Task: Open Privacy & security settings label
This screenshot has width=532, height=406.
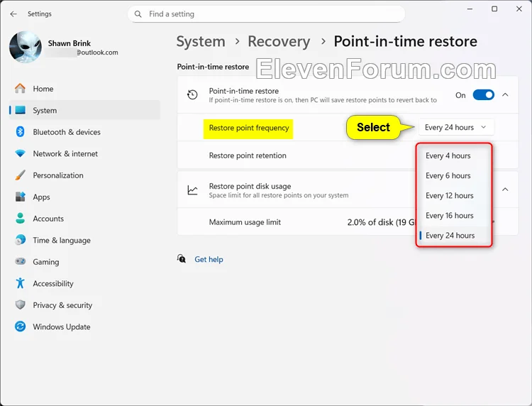Action: pyautogui.click(x=62, y=305)
